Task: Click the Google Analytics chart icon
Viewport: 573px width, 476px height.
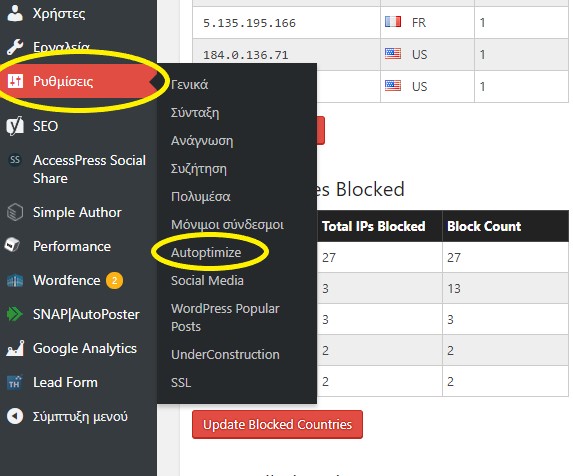Action: point(15,348)
